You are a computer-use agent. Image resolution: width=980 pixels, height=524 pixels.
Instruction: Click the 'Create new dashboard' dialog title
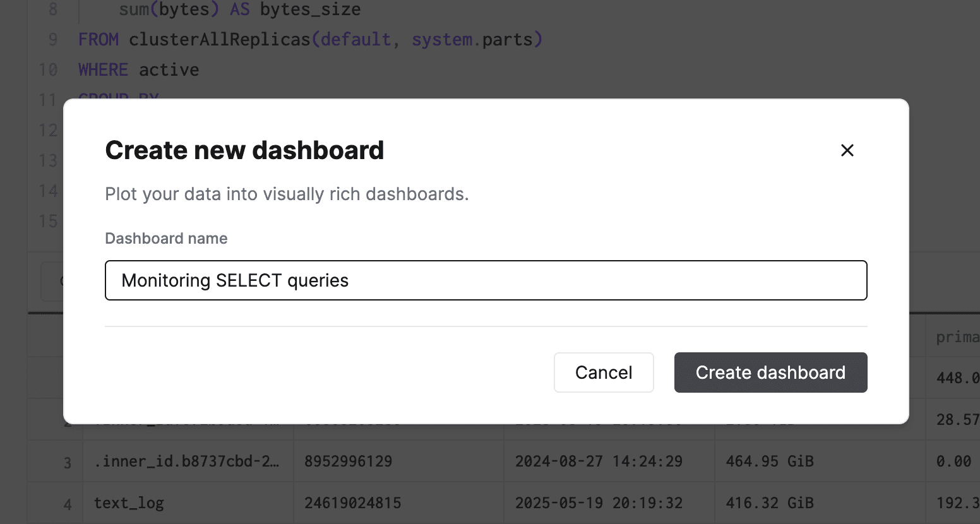tap(244, 150)
